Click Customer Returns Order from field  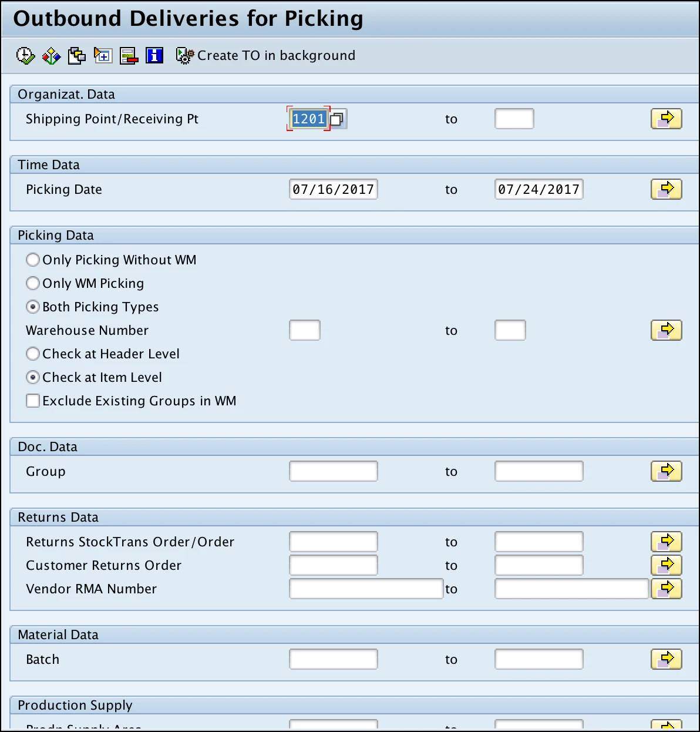coord(334,565)
